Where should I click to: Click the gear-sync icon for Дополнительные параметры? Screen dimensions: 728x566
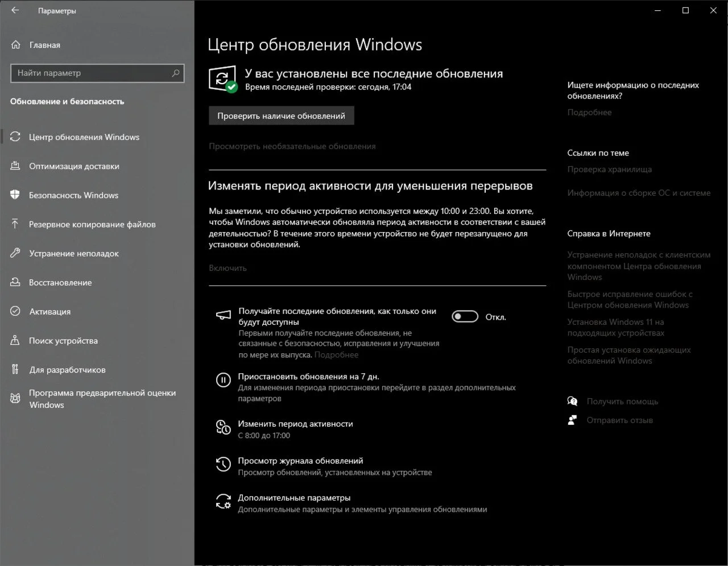pos(223,501)
